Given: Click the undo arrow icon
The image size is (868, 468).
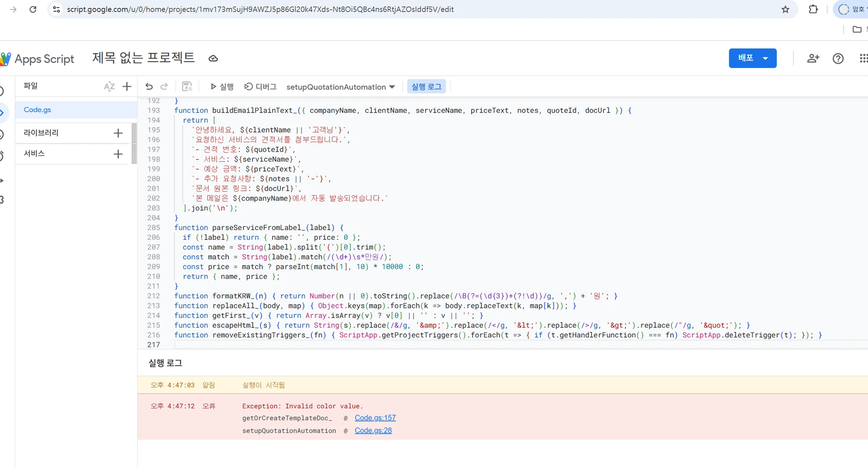Looking at the screenshot, I should (x=149, y=86).
